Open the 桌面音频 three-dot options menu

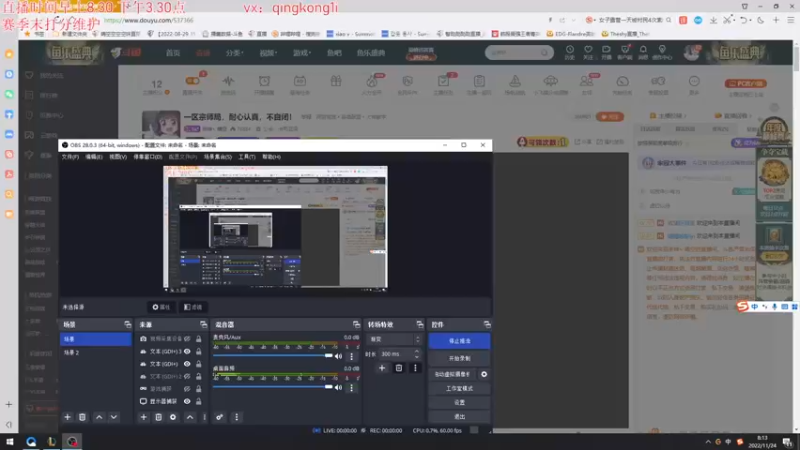(352, 388)
